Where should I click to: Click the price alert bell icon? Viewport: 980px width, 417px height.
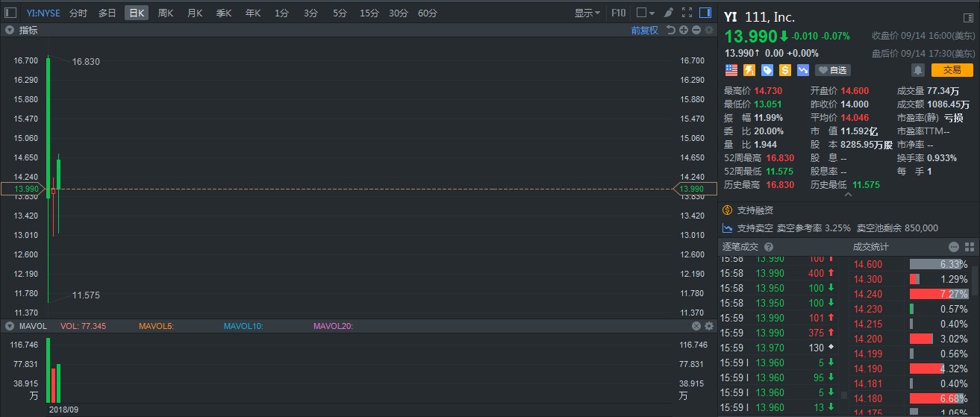917,70
